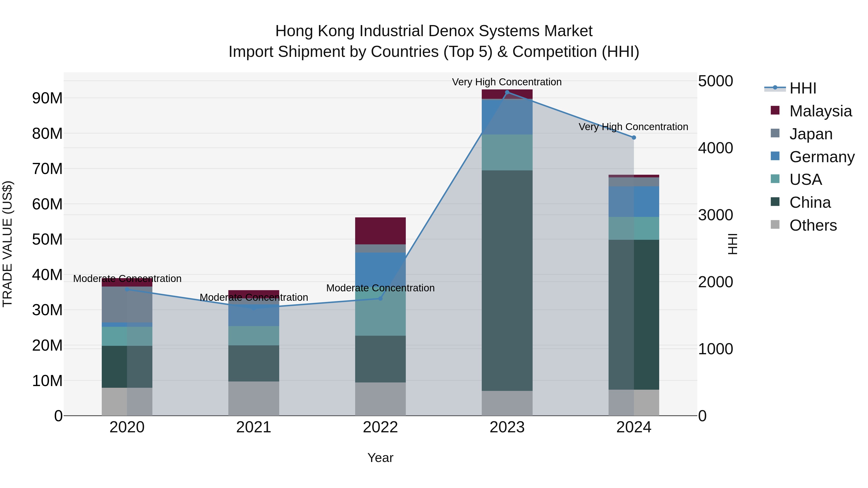The width and height of the screenshot is (868, 488).
Task: Click the vertical 'HHI' right axis title
Action: tap(732, 244)
